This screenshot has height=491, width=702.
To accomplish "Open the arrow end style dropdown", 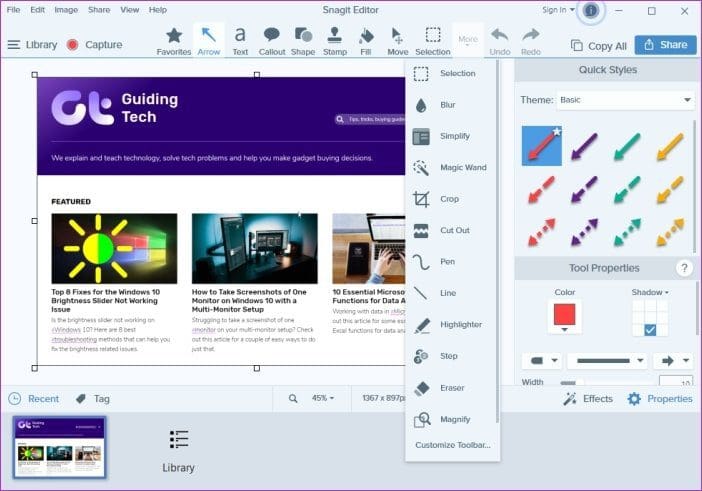I will point(675,361).
